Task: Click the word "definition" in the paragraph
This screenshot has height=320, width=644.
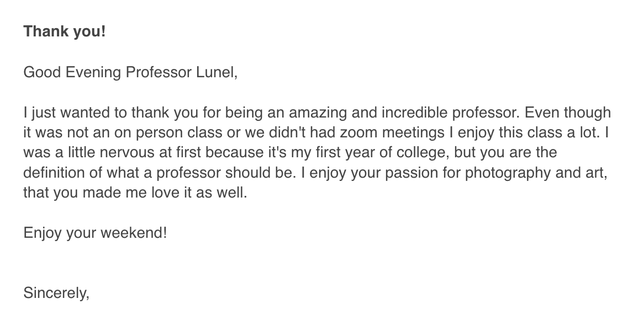Action: tap(55, 173)
